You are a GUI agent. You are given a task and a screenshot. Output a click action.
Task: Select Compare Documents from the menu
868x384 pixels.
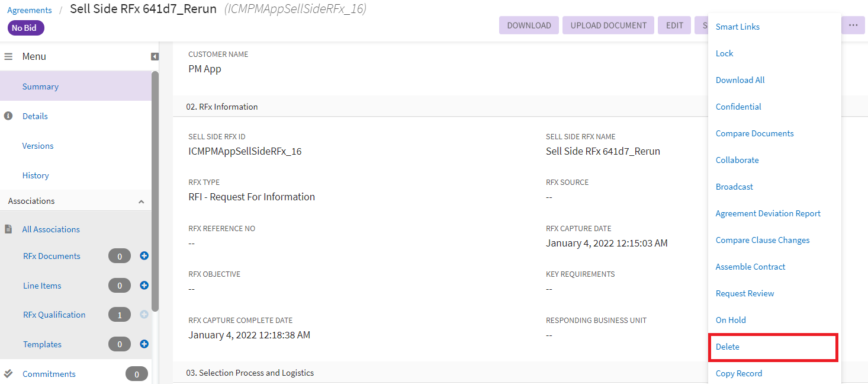tap(754, 134)
